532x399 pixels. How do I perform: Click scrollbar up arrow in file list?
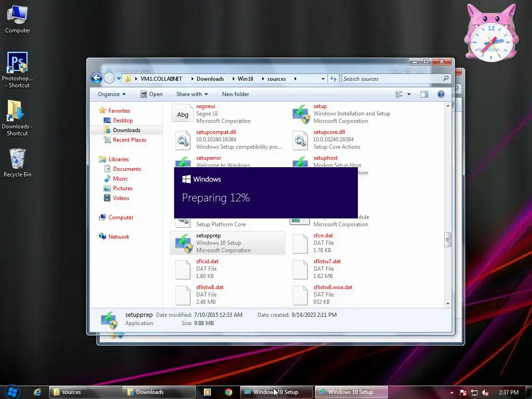coord(447,106)
